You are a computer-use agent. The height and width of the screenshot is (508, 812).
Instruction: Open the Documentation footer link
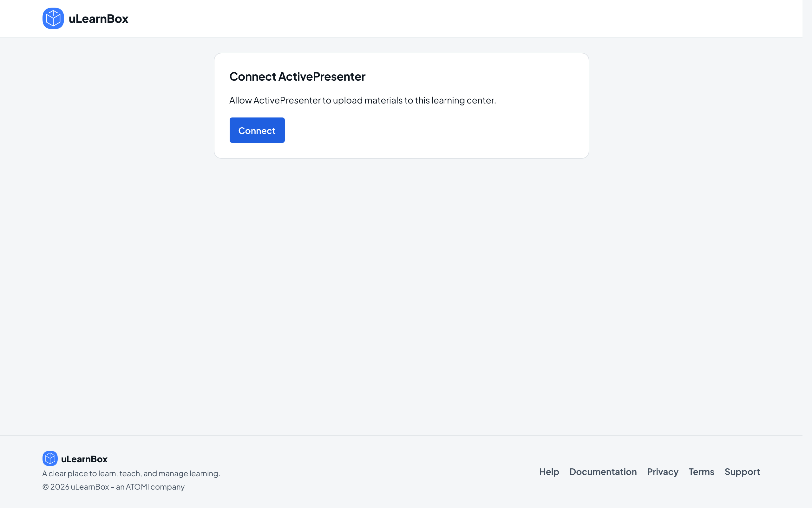(x=603, y=472)
